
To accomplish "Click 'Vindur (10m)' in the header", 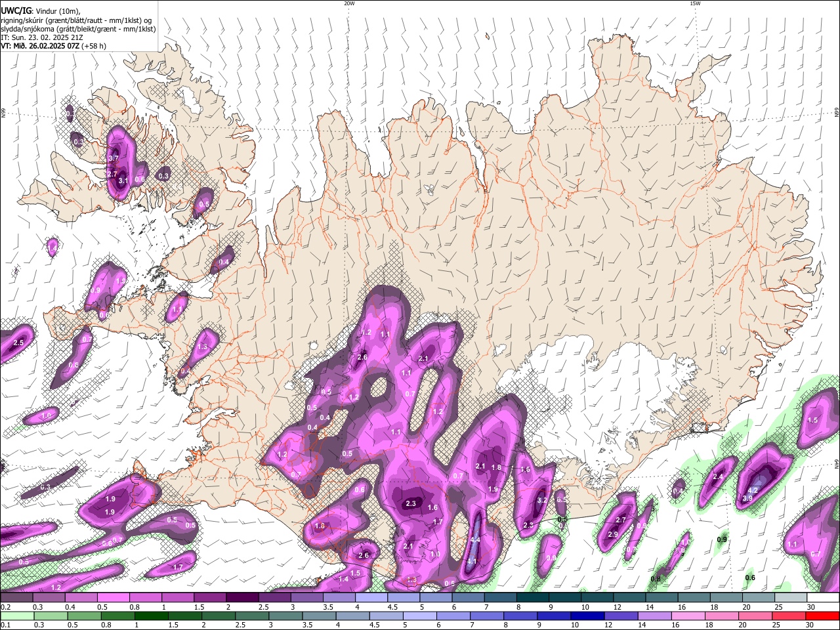I will coord(58,10).
